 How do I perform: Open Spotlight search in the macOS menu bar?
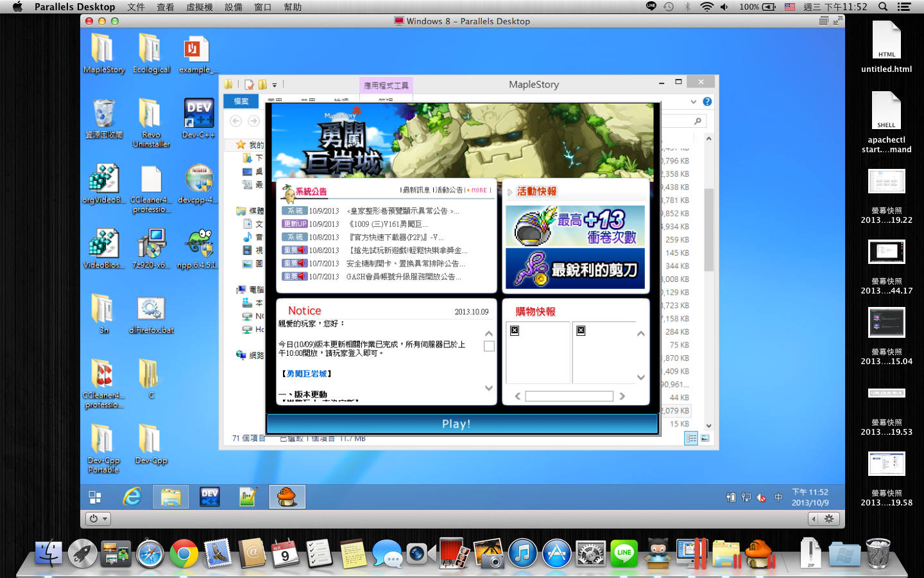point(883,7)
